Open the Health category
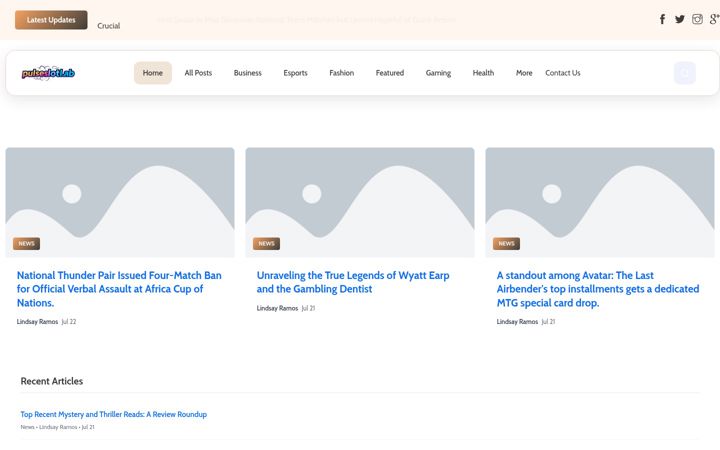Screen dimensions: 720x450 point(483,73)
